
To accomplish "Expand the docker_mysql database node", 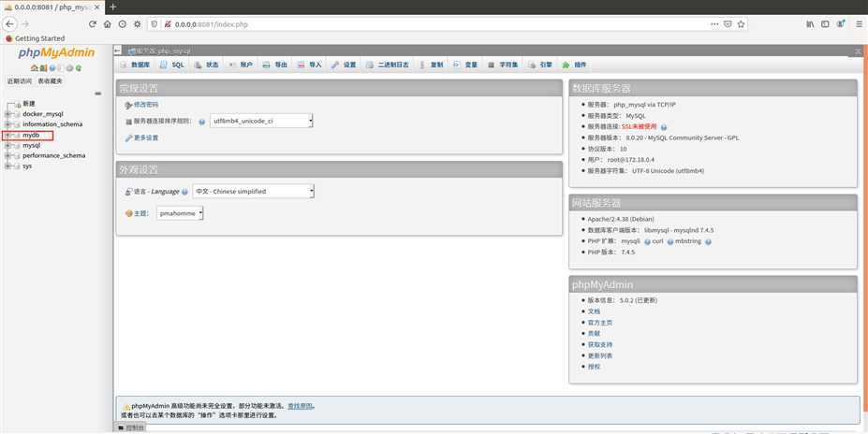I will click(7, 114).
